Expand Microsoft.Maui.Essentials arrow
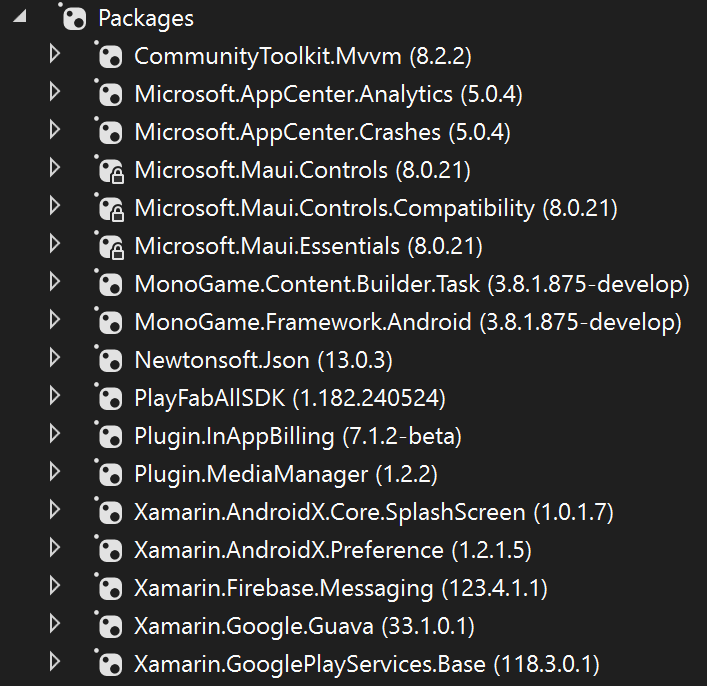 55,244
